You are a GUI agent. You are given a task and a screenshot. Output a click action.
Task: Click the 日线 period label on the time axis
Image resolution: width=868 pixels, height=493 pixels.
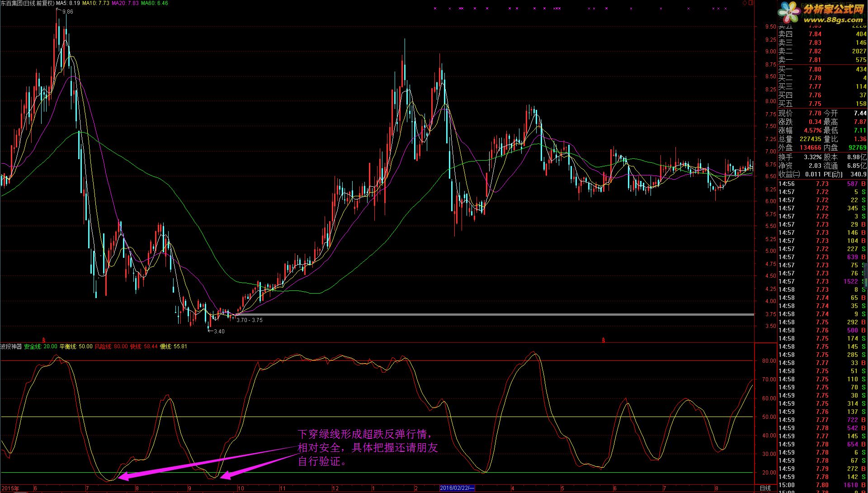point(765,488)
